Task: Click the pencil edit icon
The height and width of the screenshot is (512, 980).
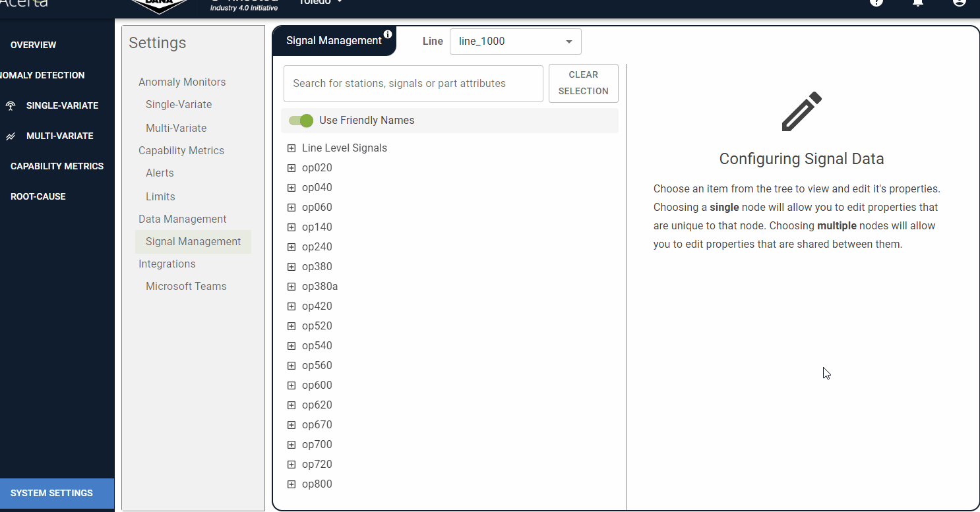Action: pyautogui.click(x=801, y=111)
